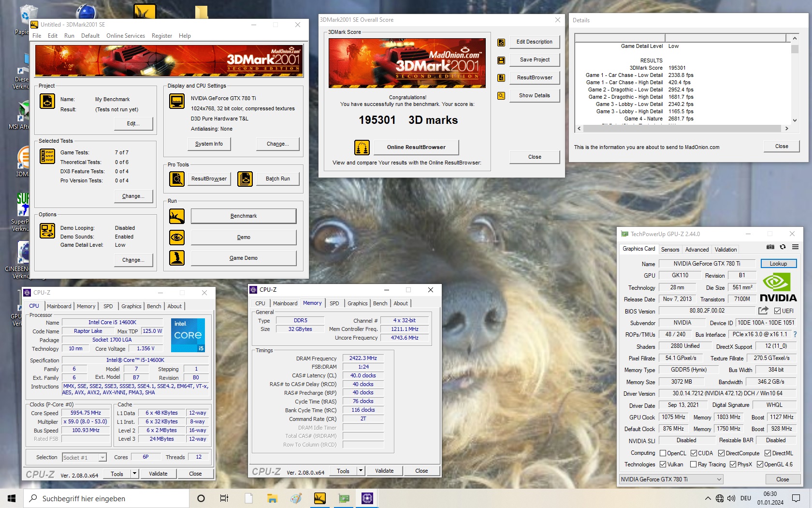This screenshot has width=812, height=508.
Task: Open the notification center icon
Action: click(796, 498)
